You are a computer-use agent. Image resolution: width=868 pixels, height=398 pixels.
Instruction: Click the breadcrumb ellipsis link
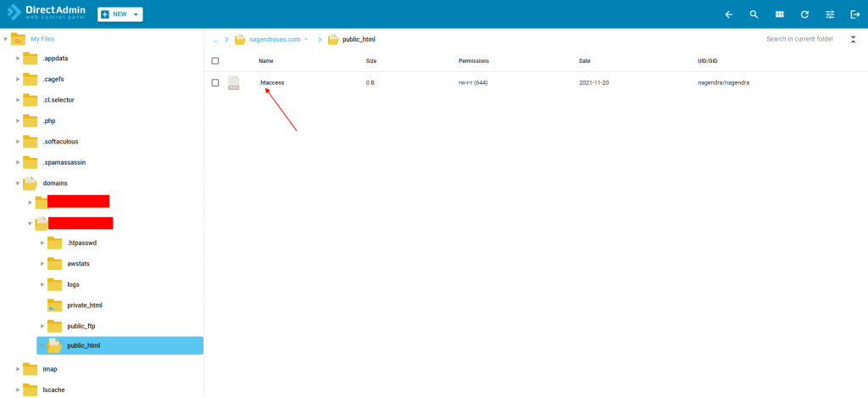[x=215, y=40]
